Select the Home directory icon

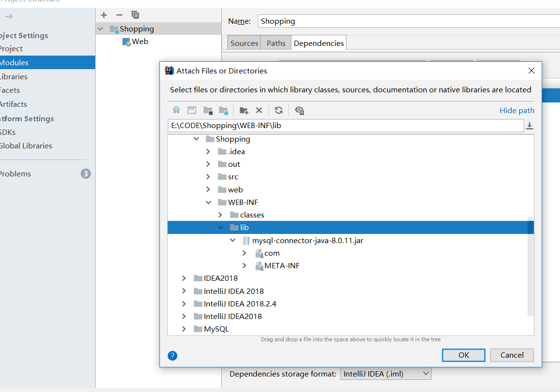[x=176, y=110]
